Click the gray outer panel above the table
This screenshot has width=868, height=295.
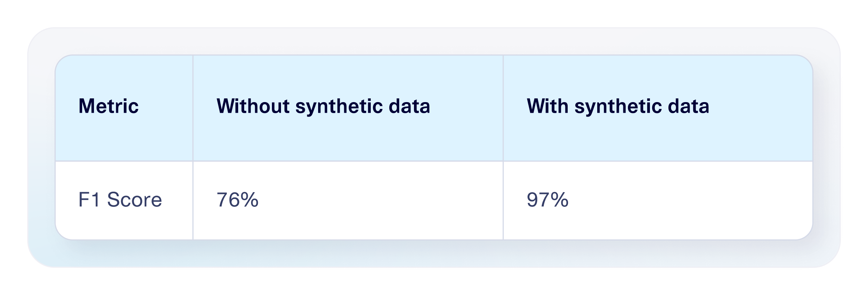pos(434,41)
